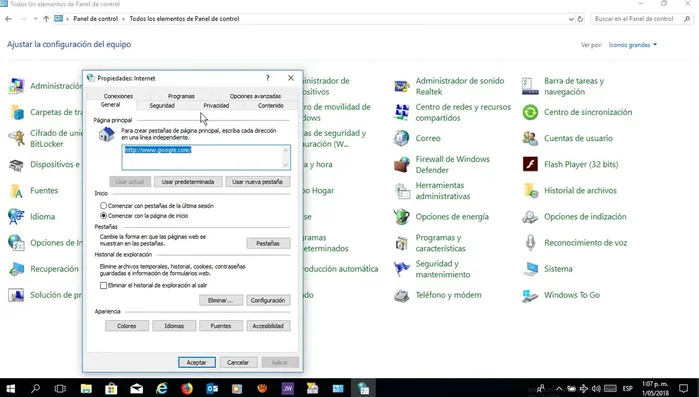The image size is (699, 397).
Task: Click Panel de control breadcrumb
Action: point(95,19)
